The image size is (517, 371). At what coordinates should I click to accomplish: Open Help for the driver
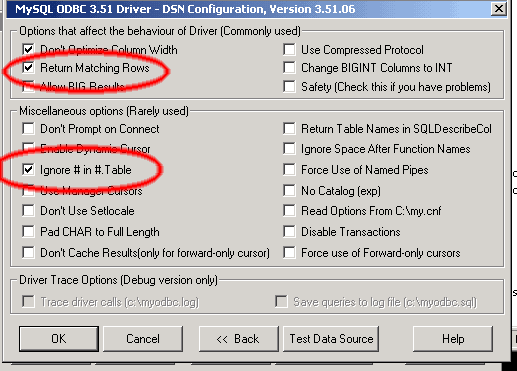pos(453,339)
